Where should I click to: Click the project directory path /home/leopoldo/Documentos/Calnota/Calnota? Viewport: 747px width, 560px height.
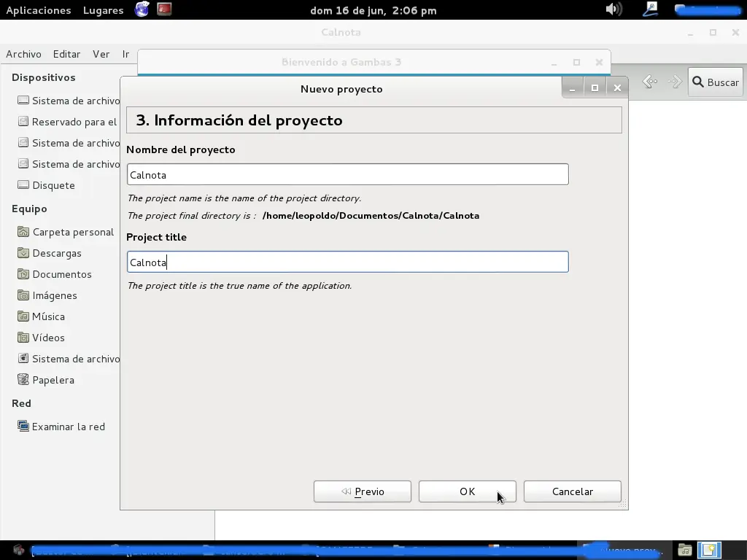pos(371,216)
